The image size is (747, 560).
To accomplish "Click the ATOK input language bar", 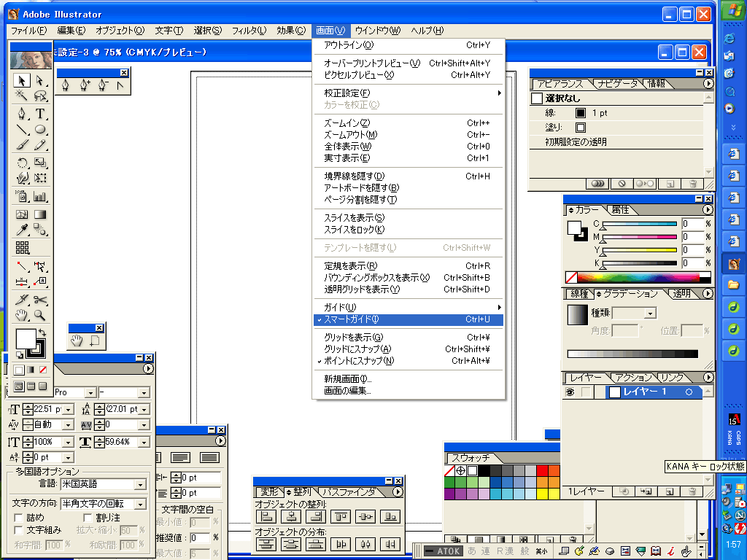I will click(x=444, y=551).
